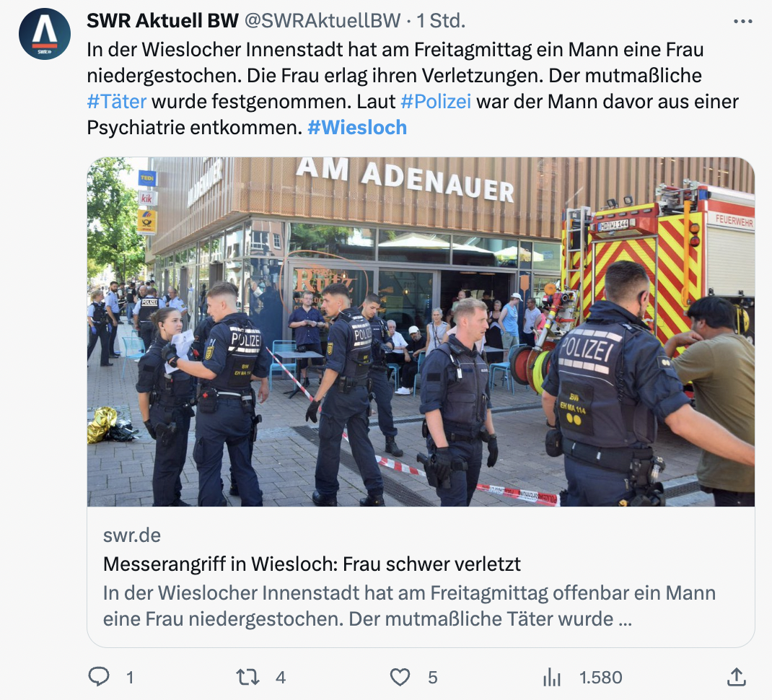The image size is (772, 700).
Task: Open the '1 Std.' timestamp link
Action: point(441,21)
